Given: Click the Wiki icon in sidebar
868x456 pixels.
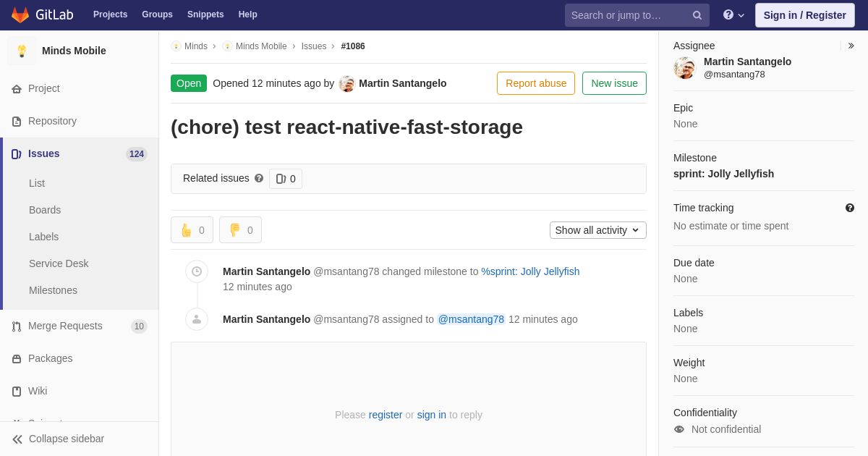Looking at the screenshot, I should 17,392.
